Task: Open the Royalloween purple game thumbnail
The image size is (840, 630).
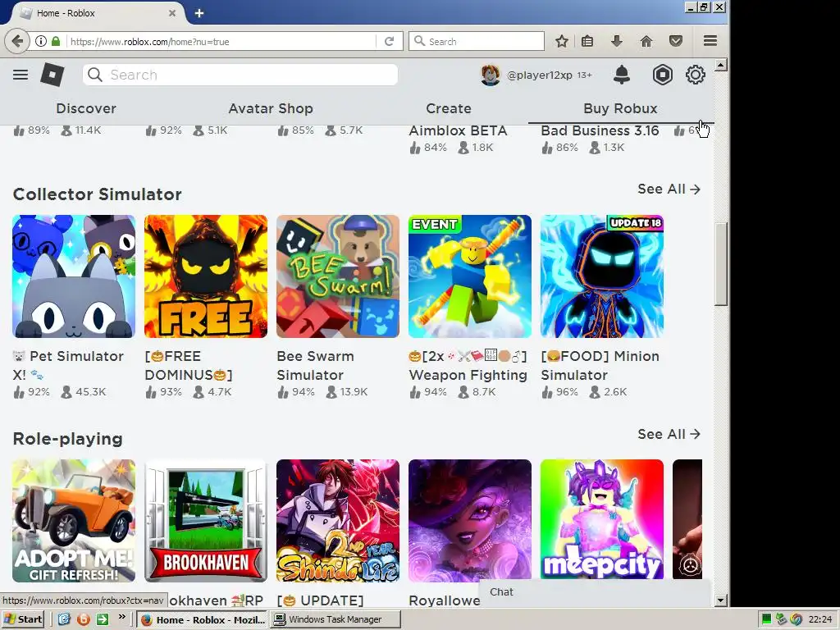Action: [470, 521]
